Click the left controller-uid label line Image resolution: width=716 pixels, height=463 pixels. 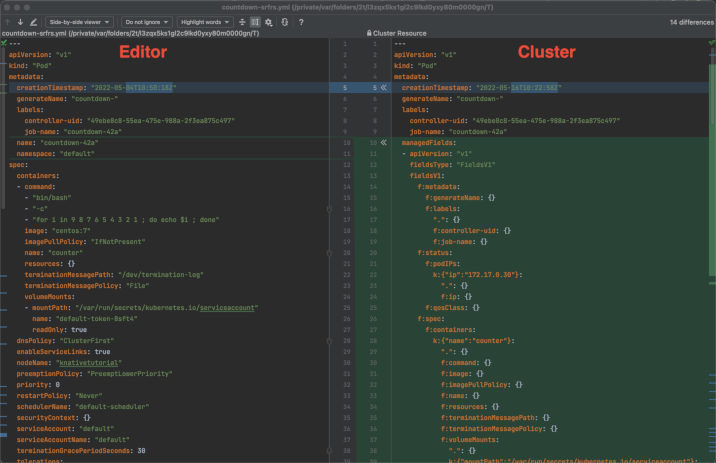(130, 121)
